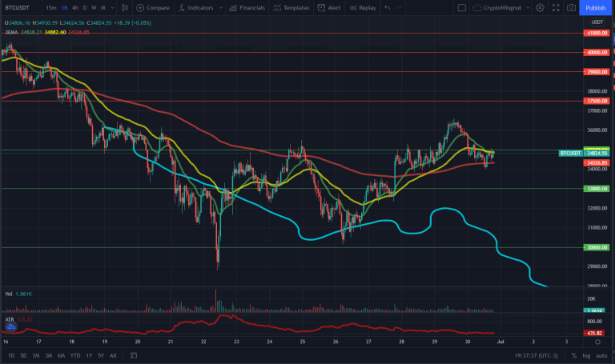
Task: Open chart settings gear icon
Action: pyautogui.click(x=540, y=7)
